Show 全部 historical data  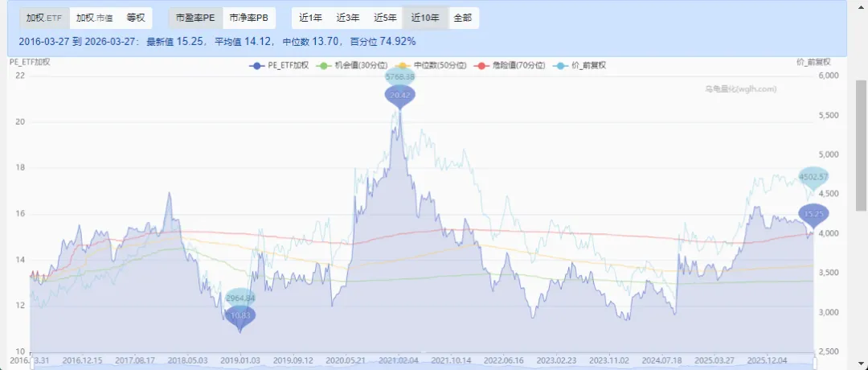(463, 18)
